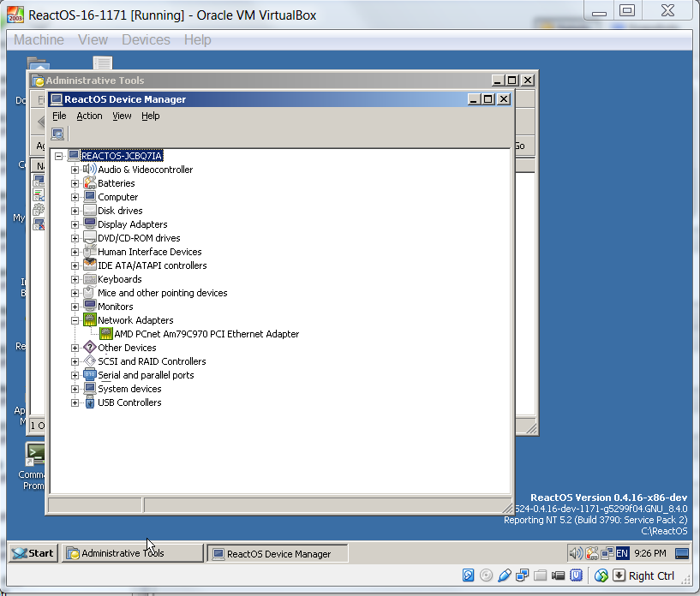Select SCSI and RAID Controllers label
This screenshot has width=700, height=596.
click(x=152, y=361)
